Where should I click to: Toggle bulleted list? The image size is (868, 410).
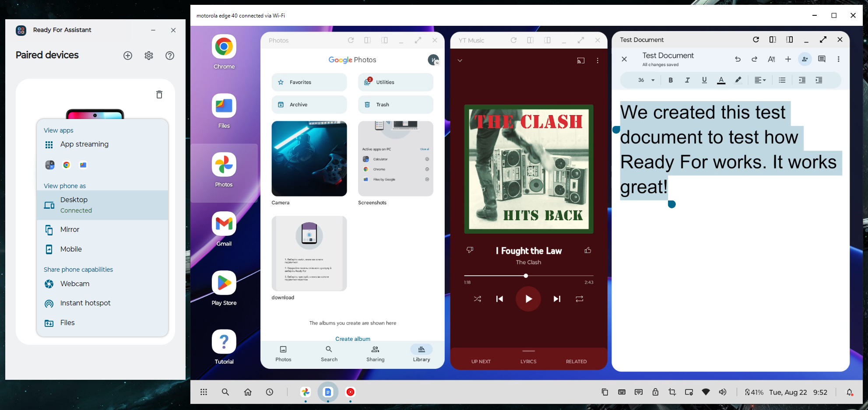coord(782,80)
